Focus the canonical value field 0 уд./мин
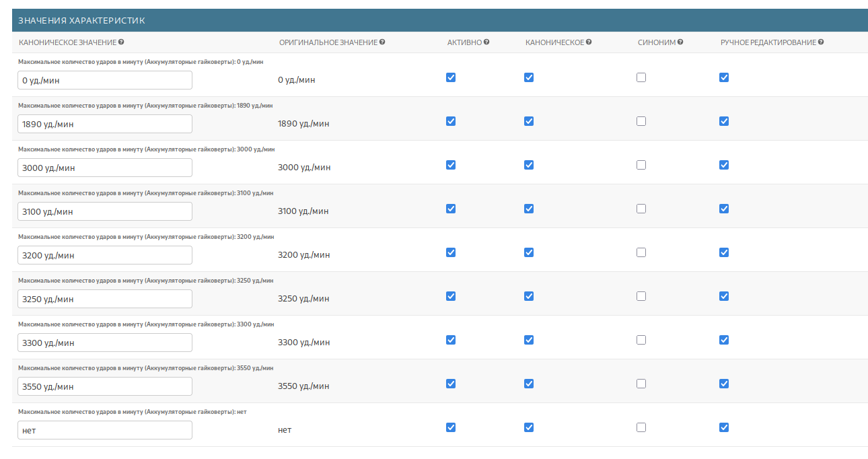Screen dimensions: 868x459 [105, 80]
